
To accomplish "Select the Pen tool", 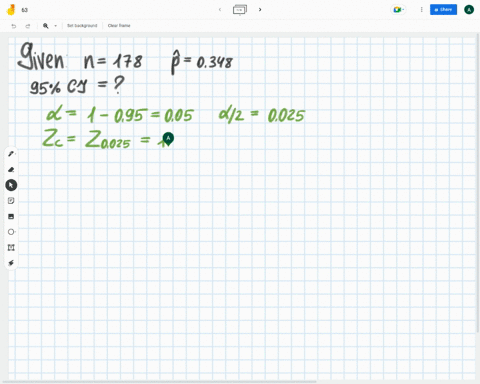I will pos(11,154).
